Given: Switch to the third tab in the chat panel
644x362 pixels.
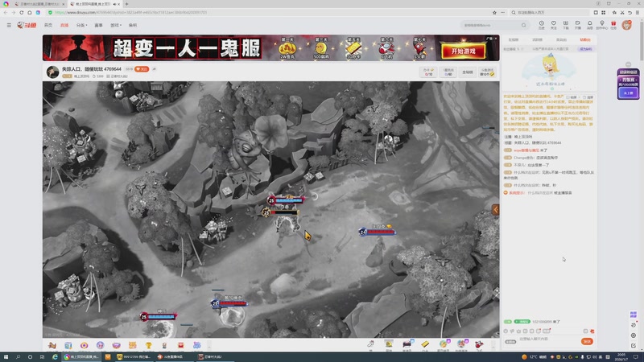Looking at the screenshot, I should [x=561, y=39].
